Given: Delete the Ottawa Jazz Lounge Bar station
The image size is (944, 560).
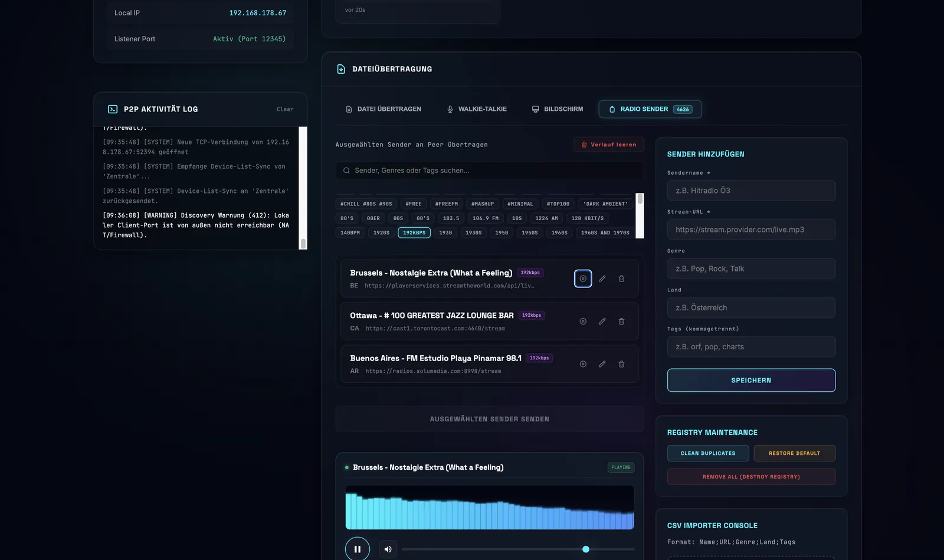Looking at the screenshot, I should [x=621, y=322].
